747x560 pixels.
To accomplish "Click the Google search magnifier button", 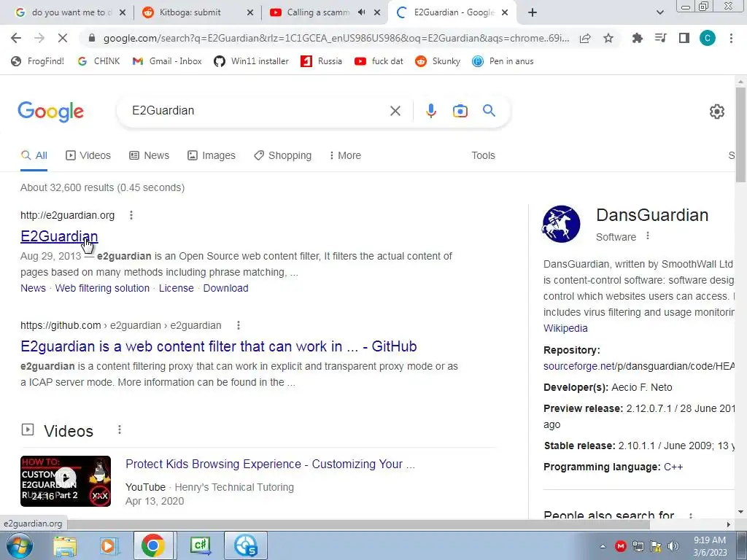I will click(489, 111).
